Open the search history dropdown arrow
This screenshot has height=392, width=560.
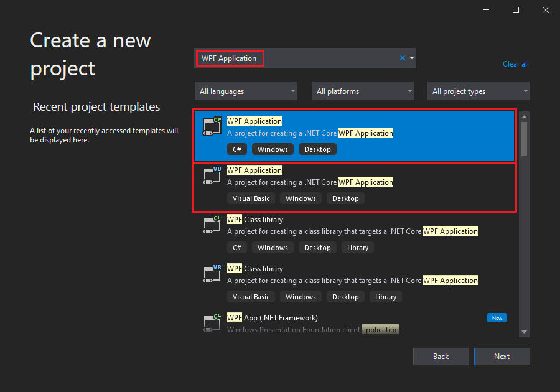click(411, 57)
